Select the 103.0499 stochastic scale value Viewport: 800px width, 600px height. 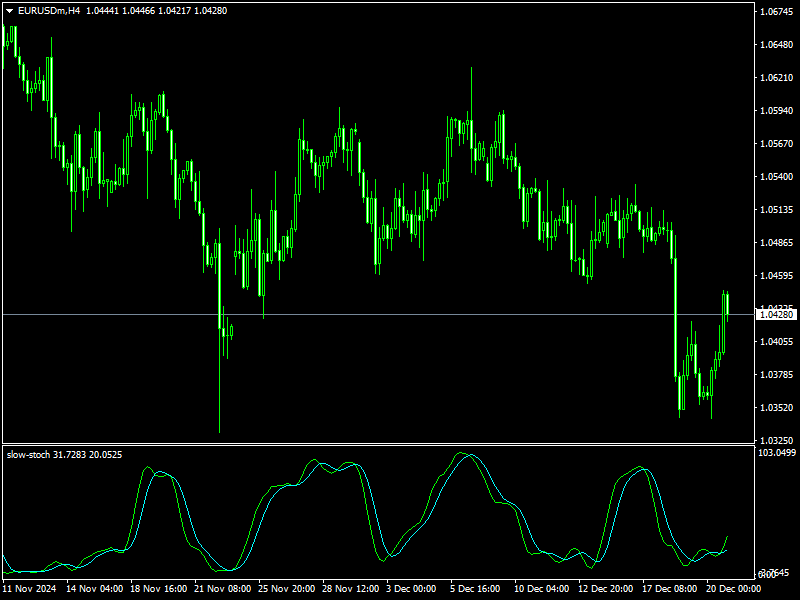[775, 452]
